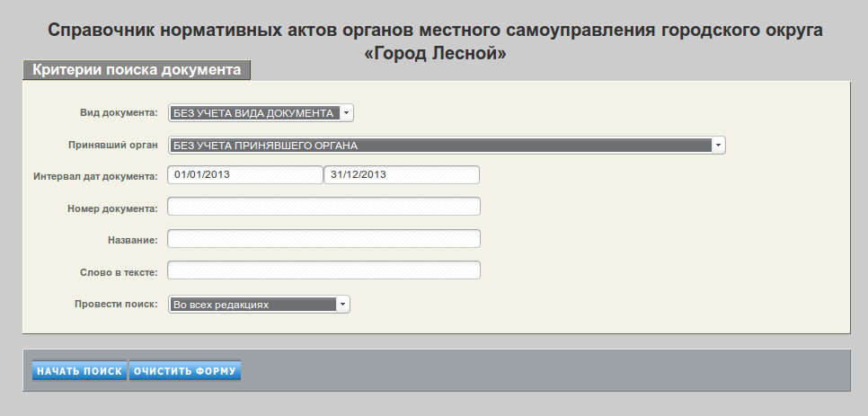Click the 'Принявший орган' label
The image size is (868, 416).
(x=113, y=145)
